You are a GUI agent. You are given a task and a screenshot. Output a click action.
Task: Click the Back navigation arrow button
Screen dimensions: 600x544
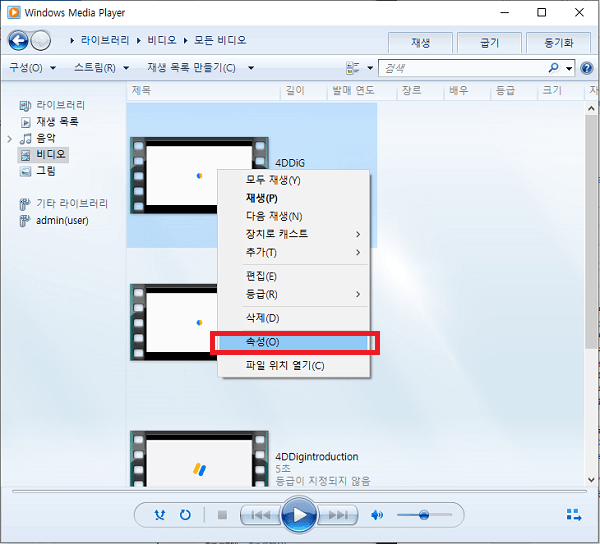[18, 40]
